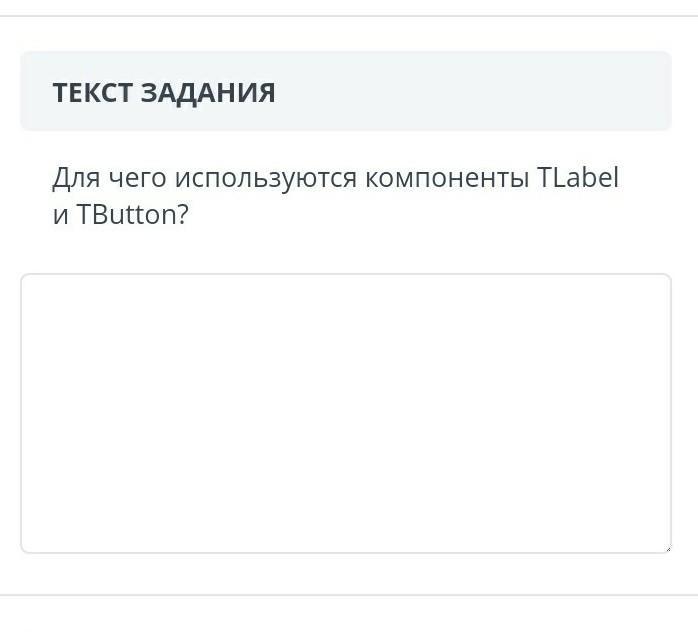Grab the textarea resize handle corner
Viewport: 698px width, 632px height.
click(668, 549)
